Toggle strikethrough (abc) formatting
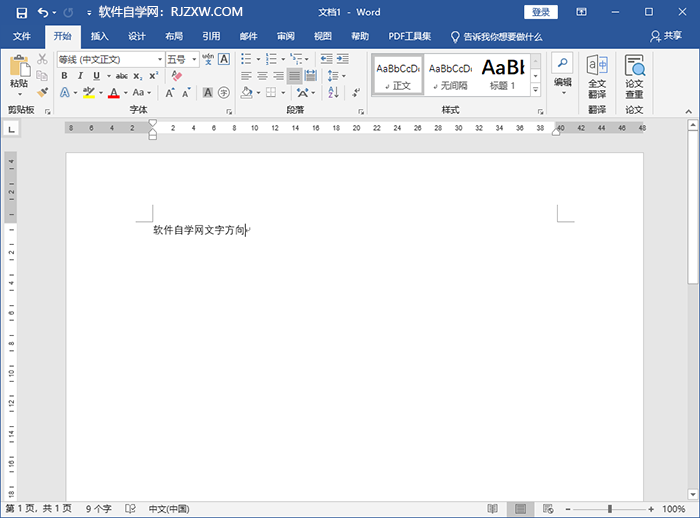This screenshot has width=700, height=518. (121, 76)
